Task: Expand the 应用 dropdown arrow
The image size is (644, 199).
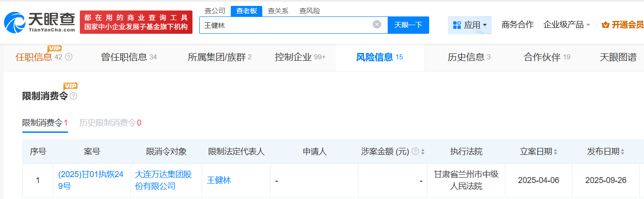Action: point(484,25)
